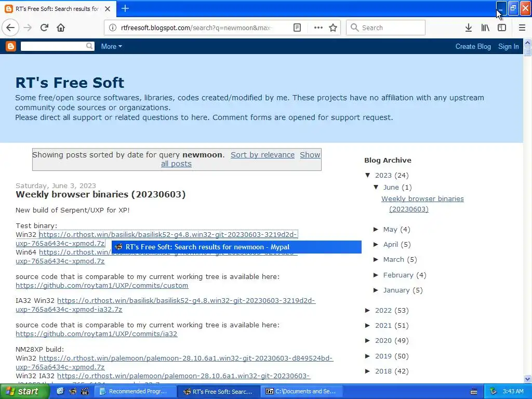Select the RT's Free Soft browser tab

58,8
